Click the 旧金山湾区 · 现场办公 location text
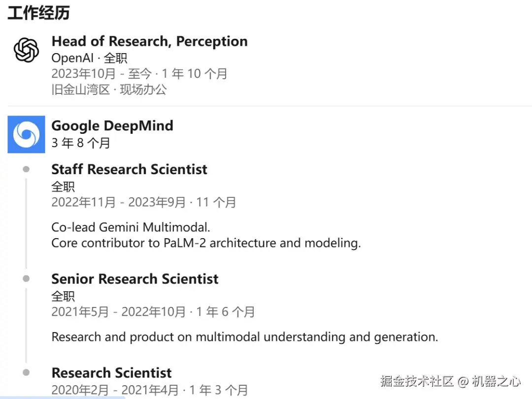 pyautogui.click(x=109, y=90)
